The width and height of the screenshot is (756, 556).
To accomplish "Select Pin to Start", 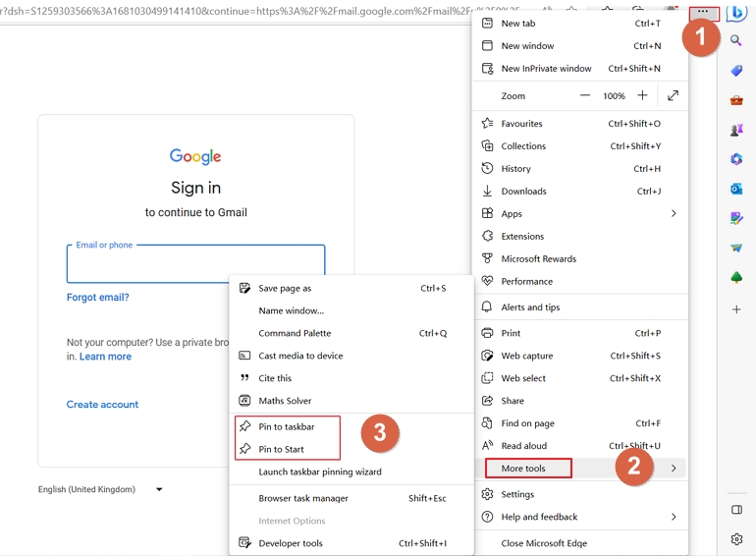I will [x=351, y=450].
